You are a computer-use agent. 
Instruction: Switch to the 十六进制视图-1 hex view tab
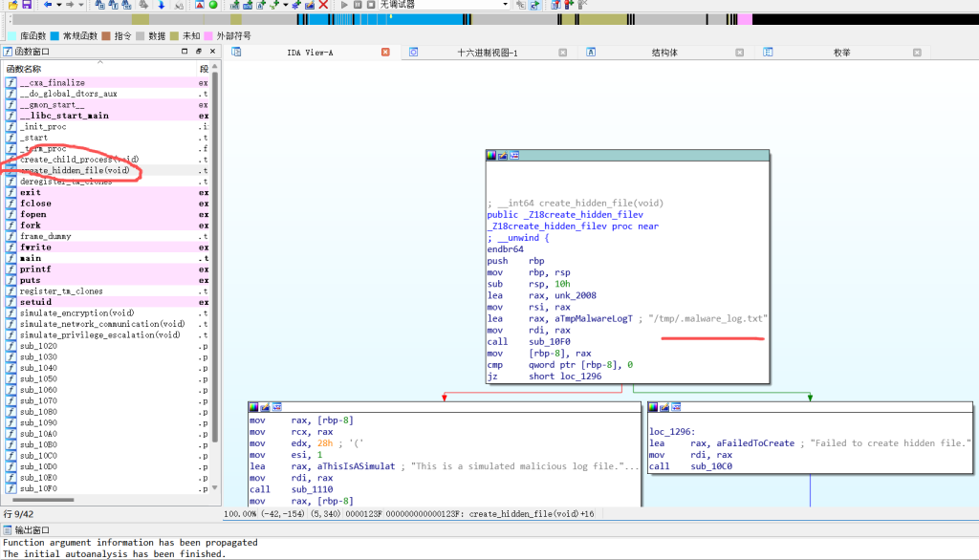pyautogui.click(x=487, y=53)
